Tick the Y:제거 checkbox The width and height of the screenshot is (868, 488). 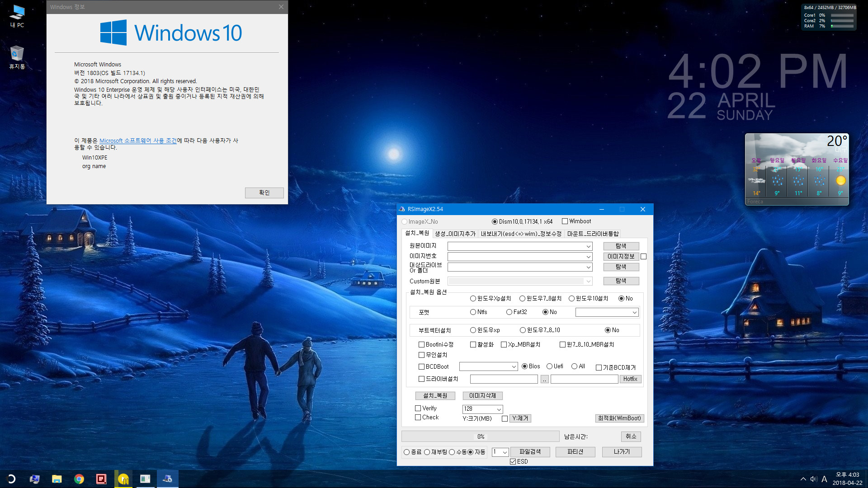click(x=505, y=419)
